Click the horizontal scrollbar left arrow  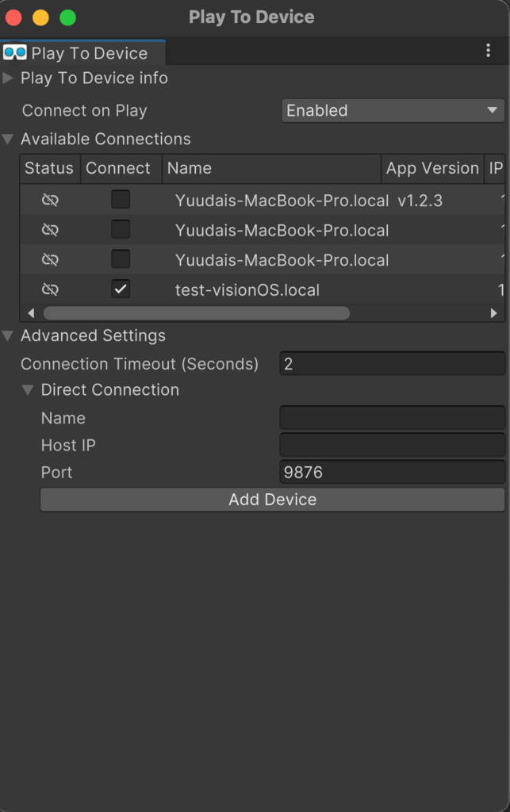pyautogui.click(x=31, y=312)
